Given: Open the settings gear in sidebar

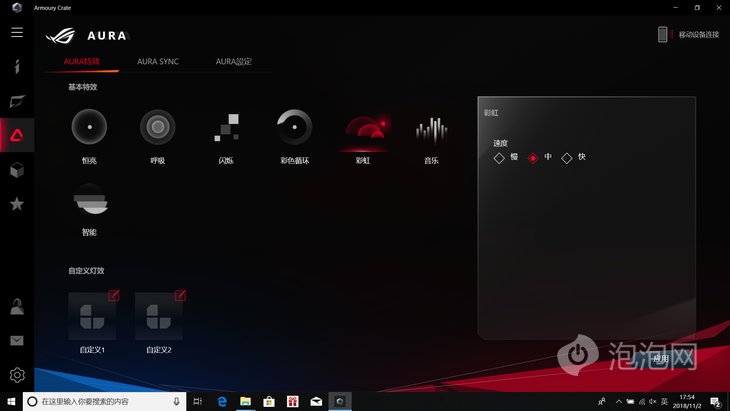Looking at the screenshot, I should pos(17,375).
